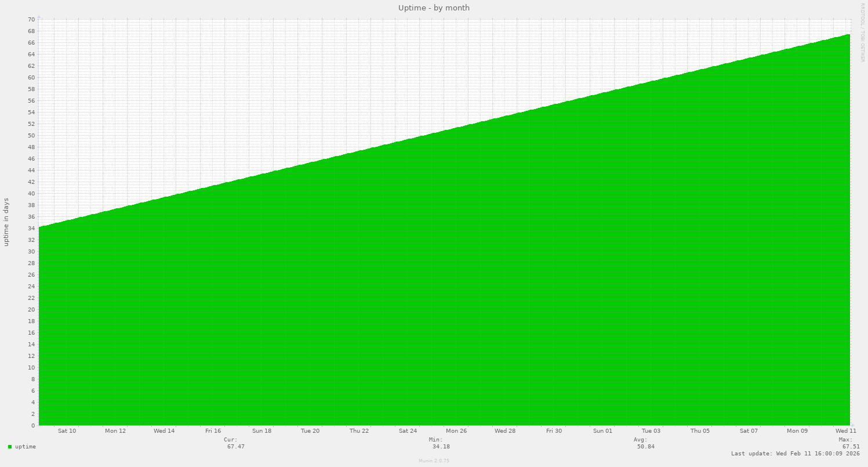
Task: Click the 'Fri 30' tick label
Action: pos(554,430)
